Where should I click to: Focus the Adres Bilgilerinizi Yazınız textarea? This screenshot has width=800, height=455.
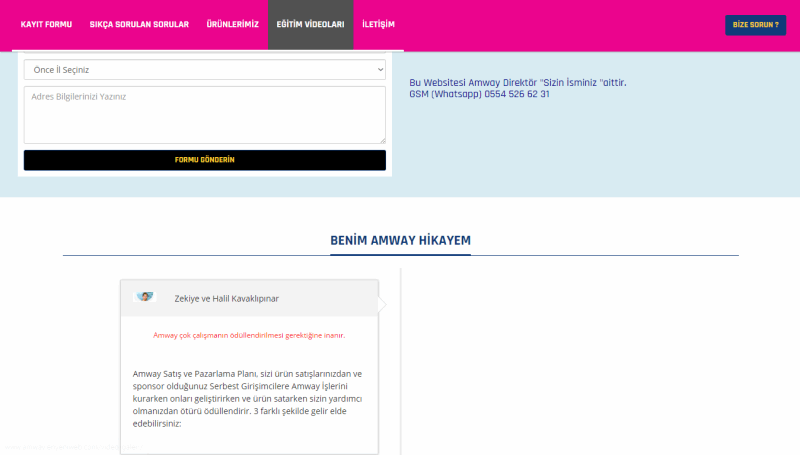click(x=205, y=115)
